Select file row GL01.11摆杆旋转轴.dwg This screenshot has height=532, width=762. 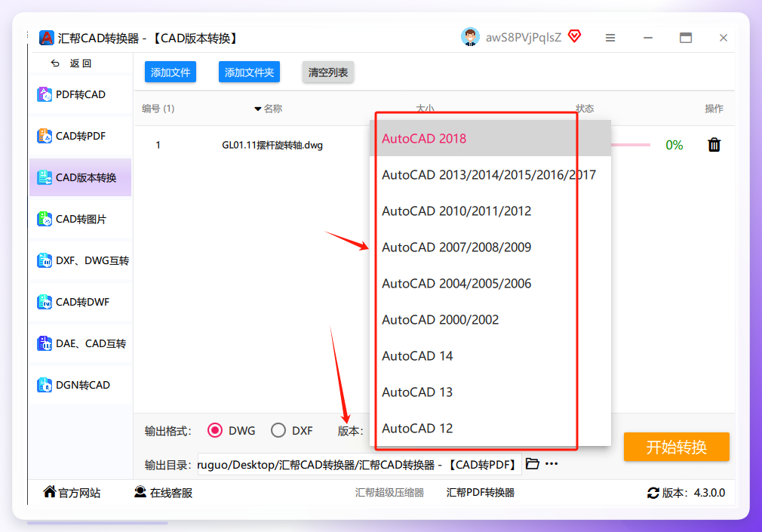click(272, 145)
